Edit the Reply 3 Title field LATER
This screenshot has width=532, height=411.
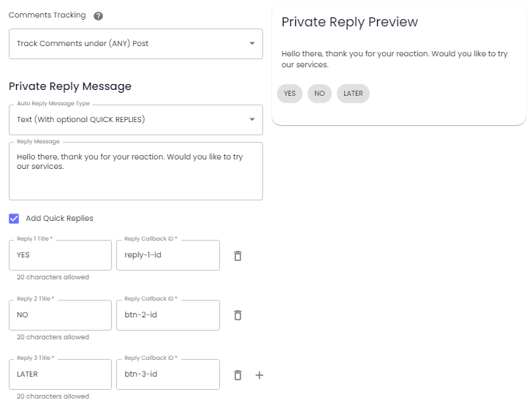(60, 374)
